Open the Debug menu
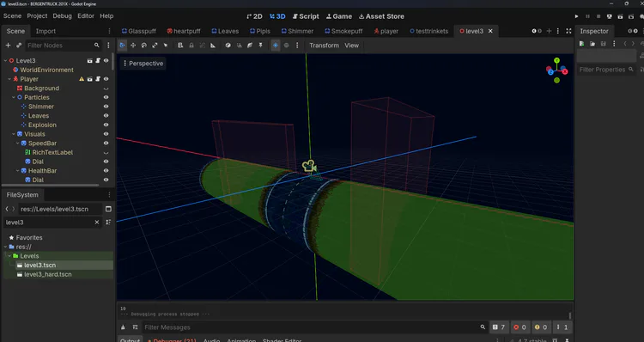The image size is (644, 342). point(62,16)
